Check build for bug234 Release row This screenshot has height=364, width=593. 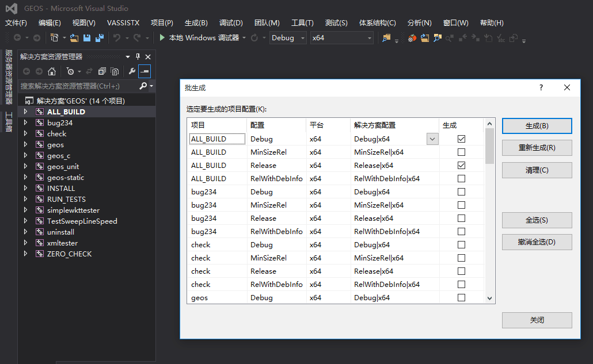[461, 219]
